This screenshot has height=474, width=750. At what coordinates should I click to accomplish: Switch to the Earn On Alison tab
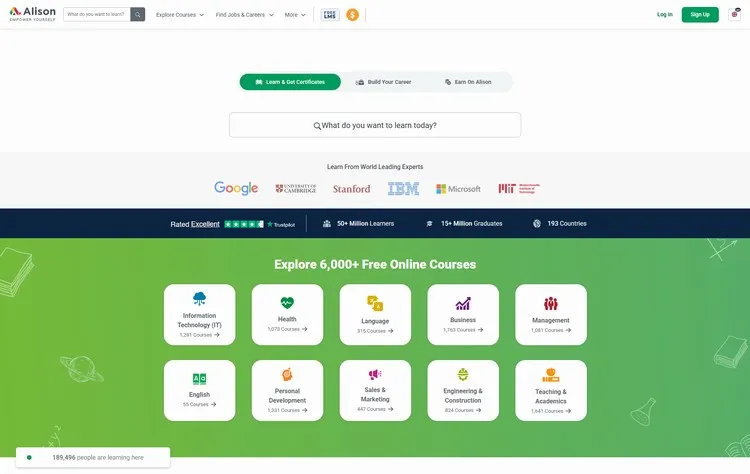(x=468, y=82)
